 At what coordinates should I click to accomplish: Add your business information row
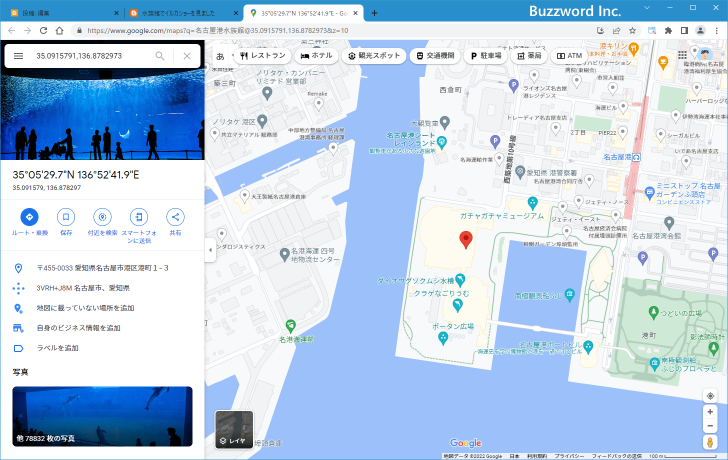click(x=102, y=328)
